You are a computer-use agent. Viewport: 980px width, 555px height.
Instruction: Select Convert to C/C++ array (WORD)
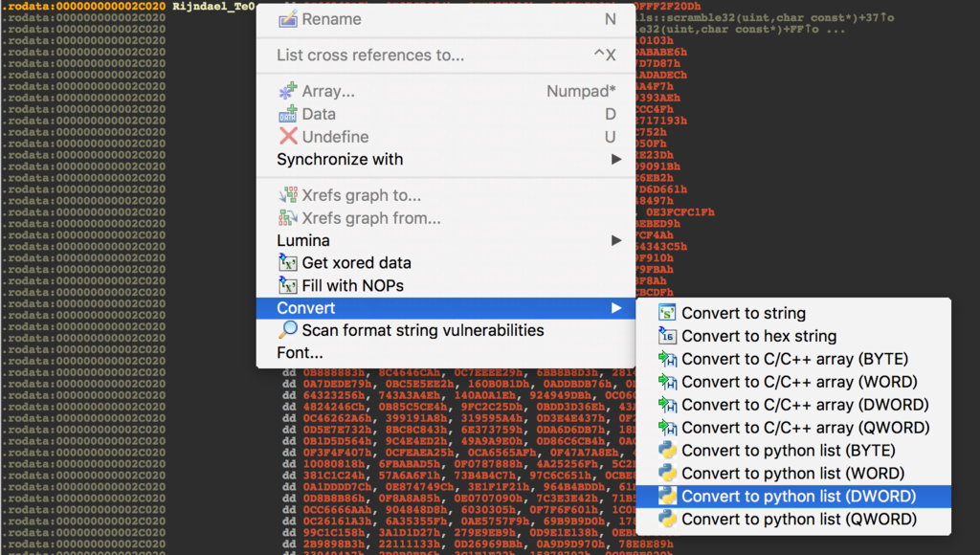tap(793, 381)
